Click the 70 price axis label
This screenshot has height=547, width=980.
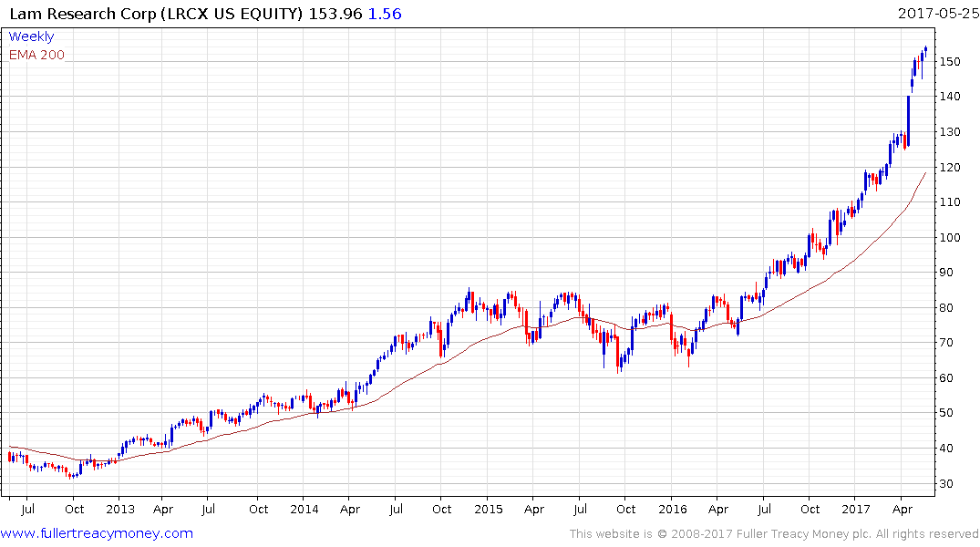coord(946,343)
